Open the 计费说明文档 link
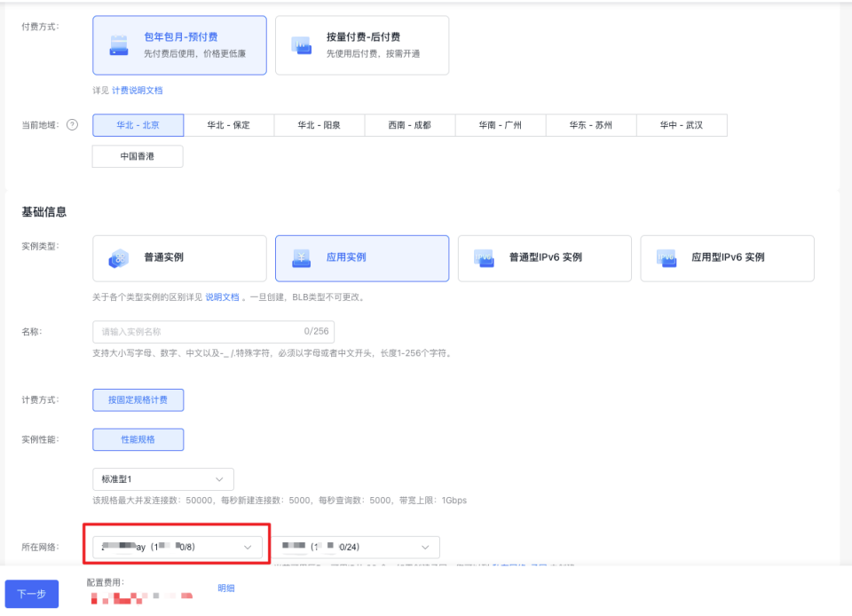This screenshot has width=852, height=616. (137, 91)
